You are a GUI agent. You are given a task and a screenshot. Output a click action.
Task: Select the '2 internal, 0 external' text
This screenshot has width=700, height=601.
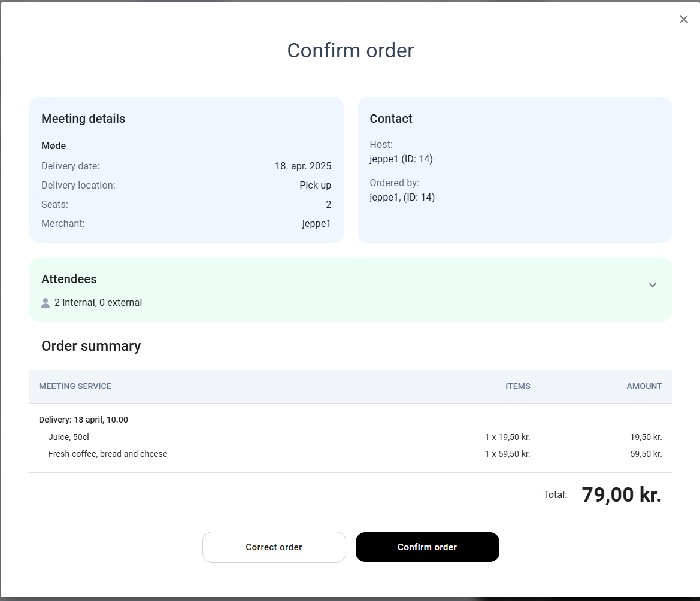coord(98,302)
